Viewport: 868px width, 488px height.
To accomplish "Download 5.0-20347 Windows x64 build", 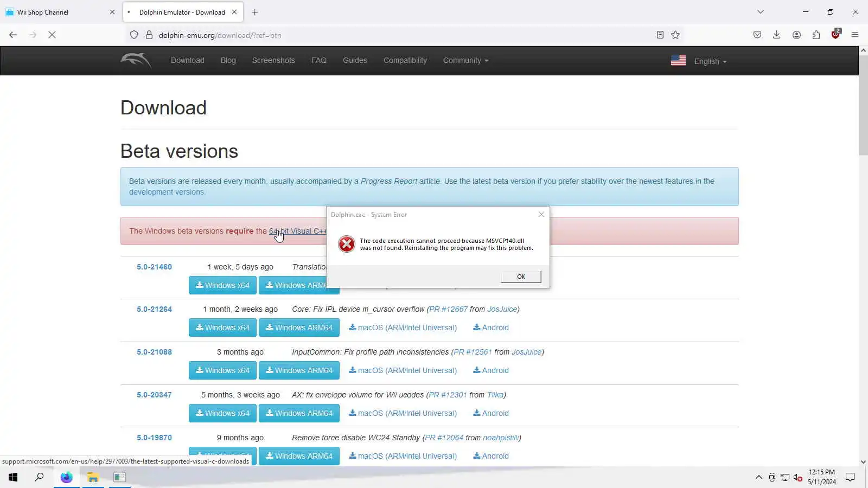I will point(222,413).
